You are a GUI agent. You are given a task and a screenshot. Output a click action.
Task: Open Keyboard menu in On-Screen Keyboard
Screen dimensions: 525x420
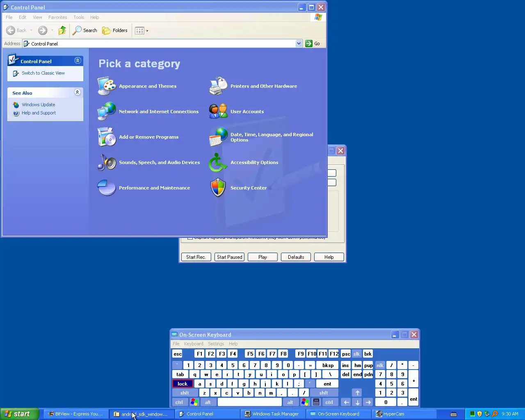pos(194,344)
